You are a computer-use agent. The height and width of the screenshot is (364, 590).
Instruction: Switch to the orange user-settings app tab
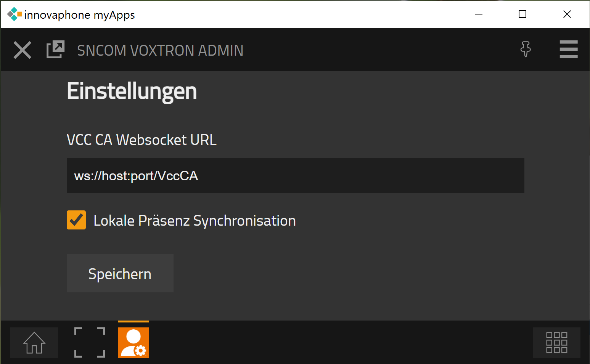pos(133,343)
